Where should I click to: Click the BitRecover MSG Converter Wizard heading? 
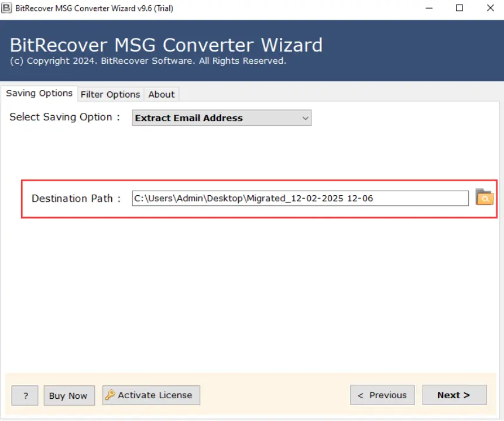[166, 44]
